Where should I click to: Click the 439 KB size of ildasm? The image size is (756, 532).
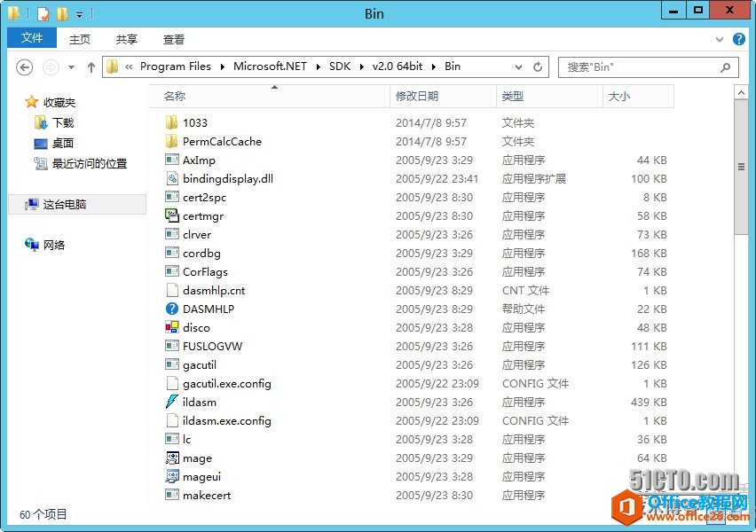pos(649,402)
